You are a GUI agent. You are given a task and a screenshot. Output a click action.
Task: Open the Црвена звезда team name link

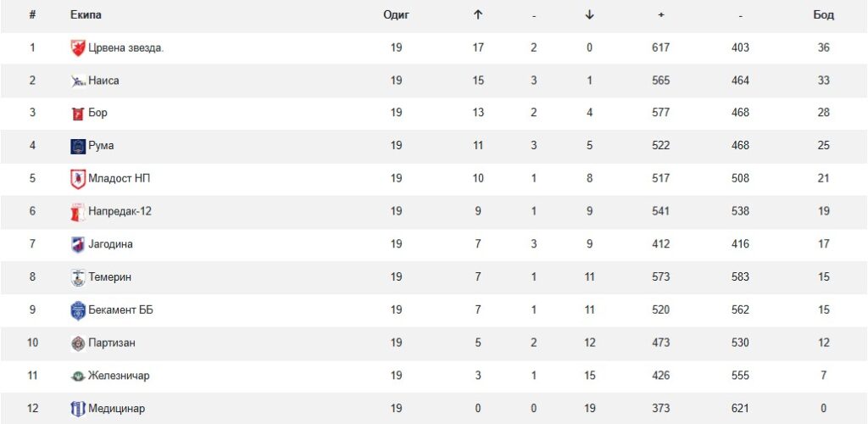click(125, 48)
